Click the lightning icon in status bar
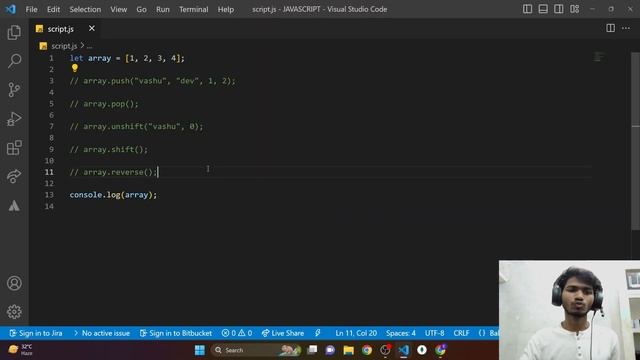 318,333
